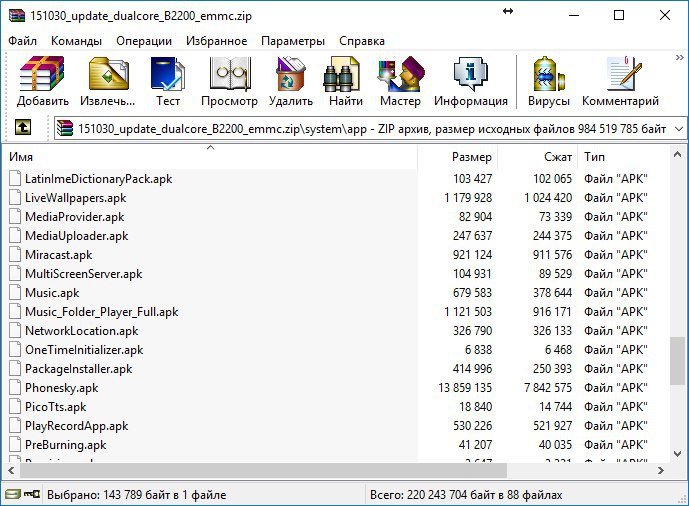This screenshot has width=689, height=506.
Task: Click the horizontal scrollbar thumb
Action: click(263, 470)
